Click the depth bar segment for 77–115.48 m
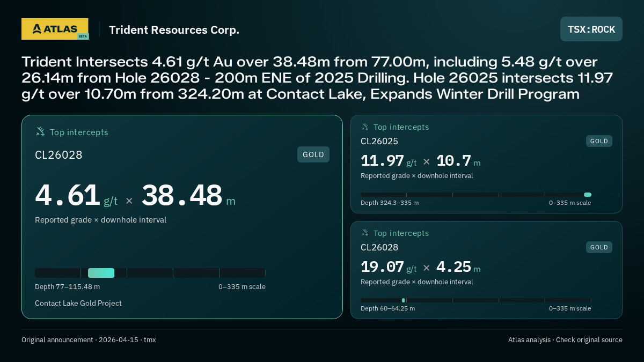The height and width of the screenshot is (362, 644). [x=101, y=273]
